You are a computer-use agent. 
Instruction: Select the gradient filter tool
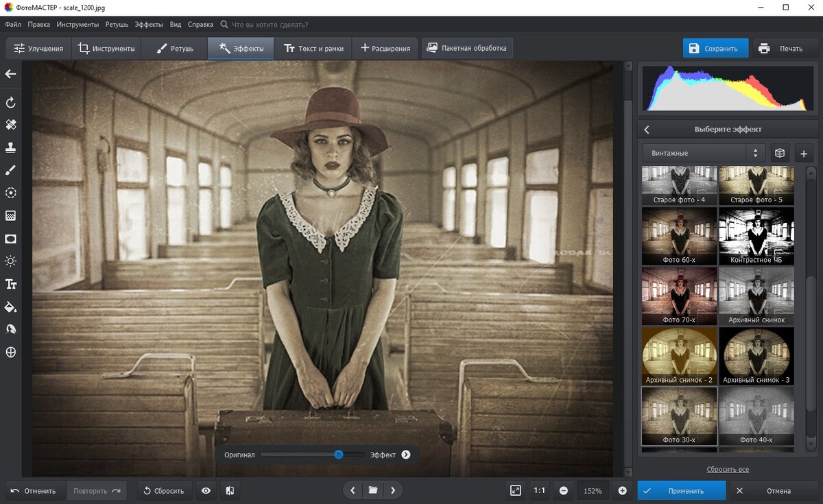[10, 215]
